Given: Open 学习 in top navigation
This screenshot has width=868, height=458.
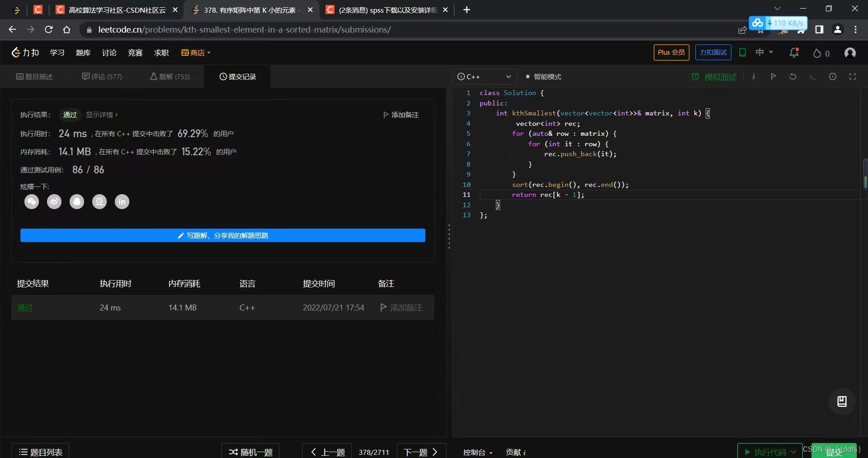Looking at the screenshot, I should [57, 52].
